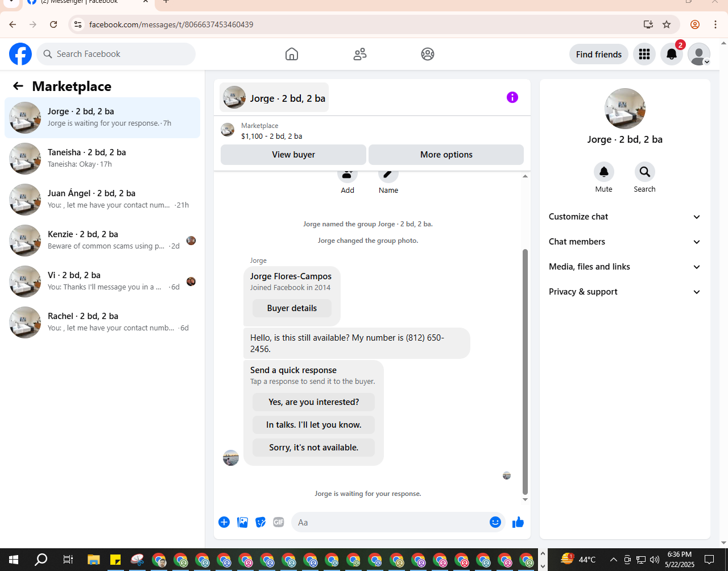
Task: Send a thumbs-up like
Action: click(518, 522)
